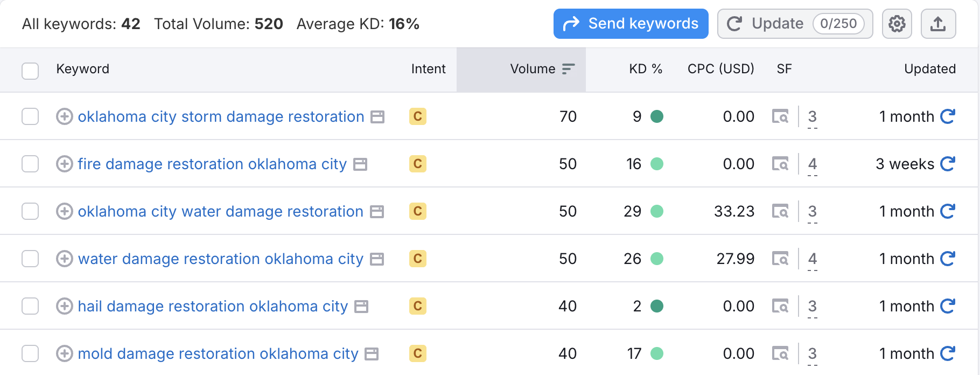The height and width of the screenshot is (375, 980).
Task: Select all keywords via the header checkbox
Action: (30, 71)
